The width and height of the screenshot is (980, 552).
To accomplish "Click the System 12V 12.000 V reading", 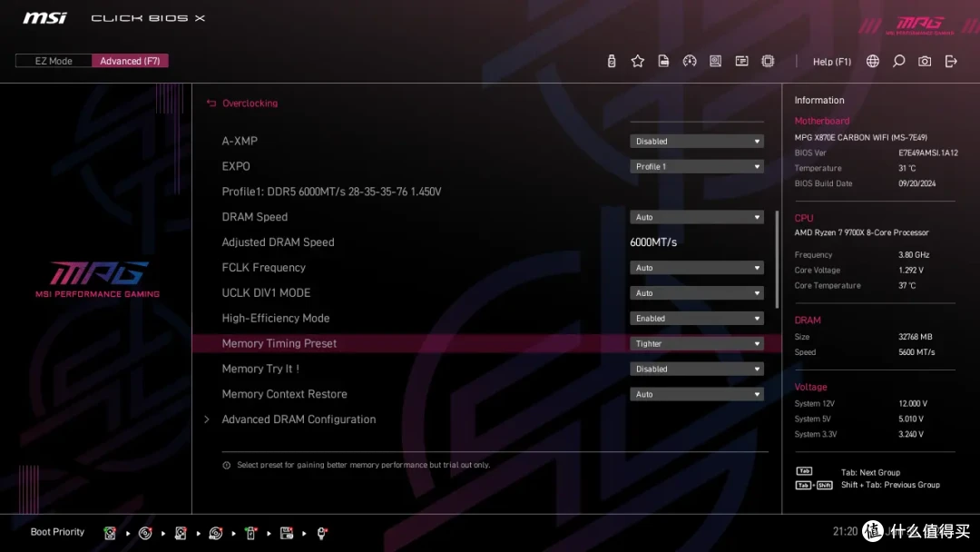I will [x=913, y=403].
